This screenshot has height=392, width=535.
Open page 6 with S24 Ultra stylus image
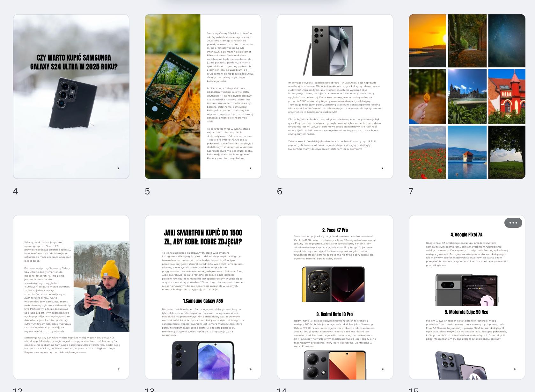(335, 96)
